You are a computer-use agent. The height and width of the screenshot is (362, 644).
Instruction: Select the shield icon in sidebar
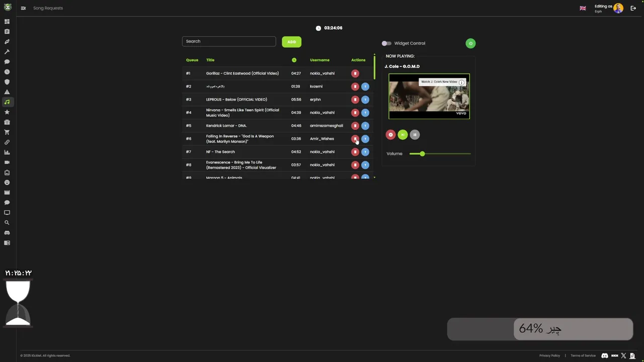coord(7,82)
